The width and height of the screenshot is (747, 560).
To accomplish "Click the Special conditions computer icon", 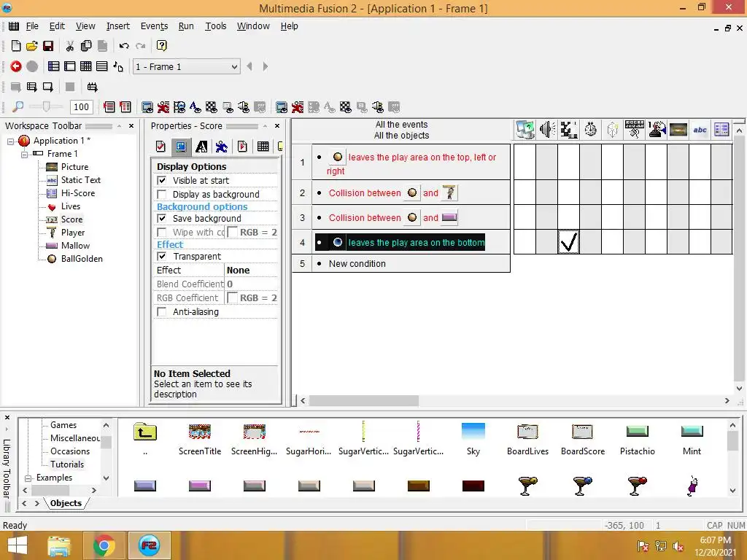I will tap(525, 130).
